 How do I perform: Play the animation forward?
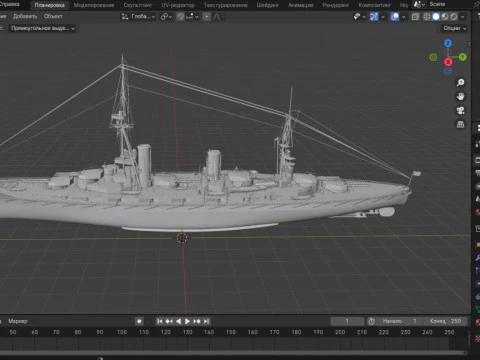[x=187, y=321]
